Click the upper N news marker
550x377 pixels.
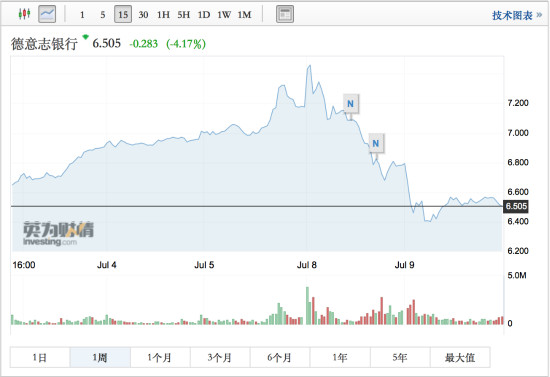350,104
